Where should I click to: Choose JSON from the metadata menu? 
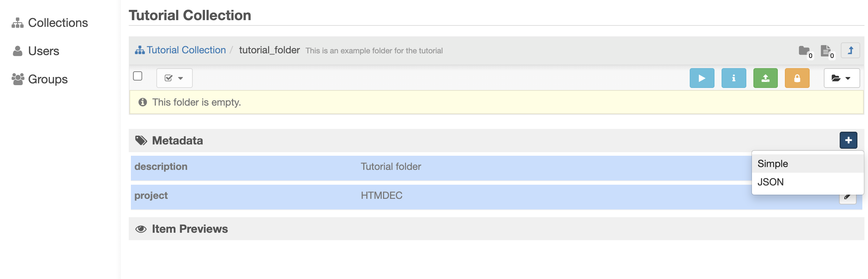pos(770,182)
